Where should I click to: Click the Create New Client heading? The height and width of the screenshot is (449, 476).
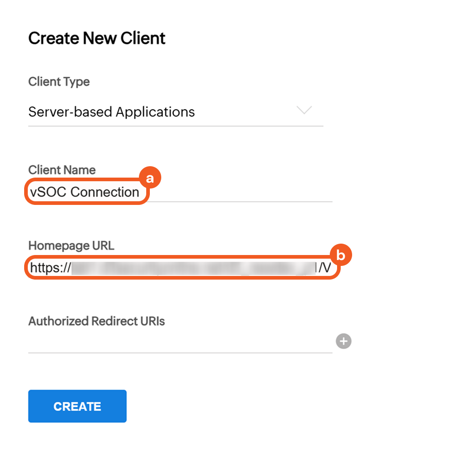97,38
